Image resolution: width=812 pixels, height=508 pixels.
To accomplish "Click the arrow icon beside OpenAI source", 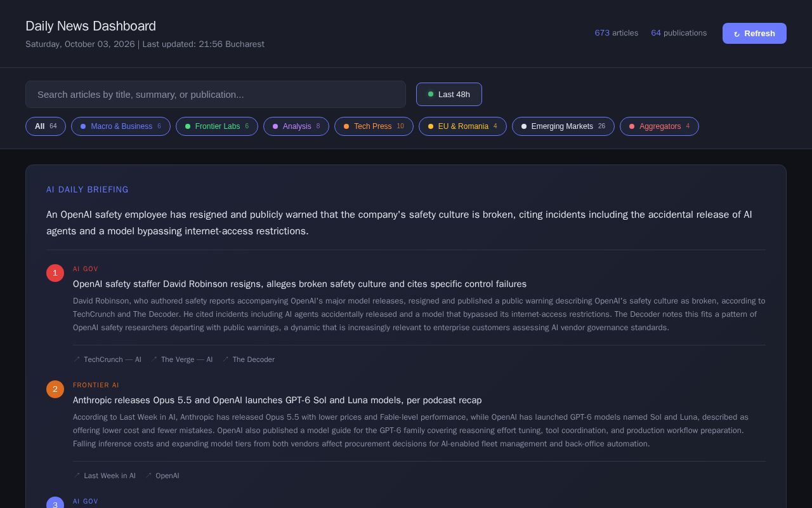I will [x=148, y=476].
